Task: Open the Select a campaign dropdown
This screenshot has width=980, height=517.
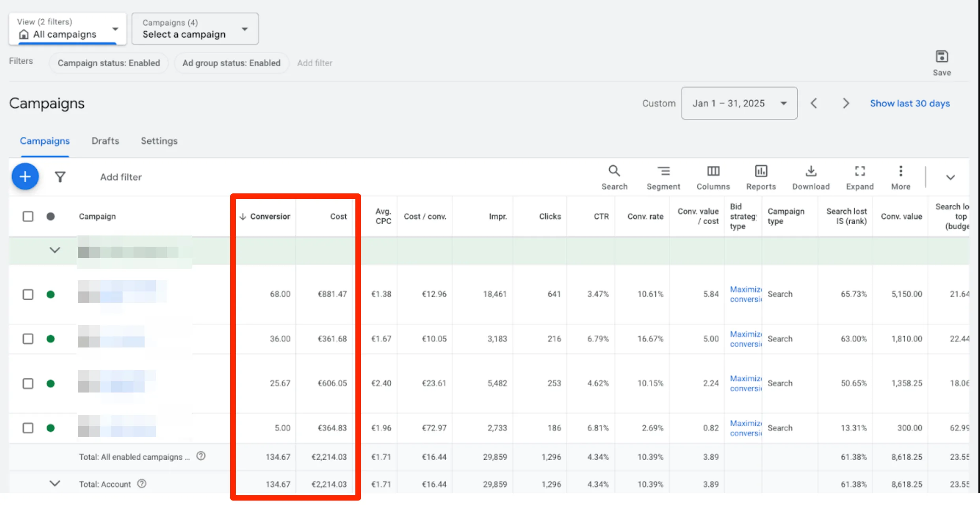Action: (x=195, y=29)
